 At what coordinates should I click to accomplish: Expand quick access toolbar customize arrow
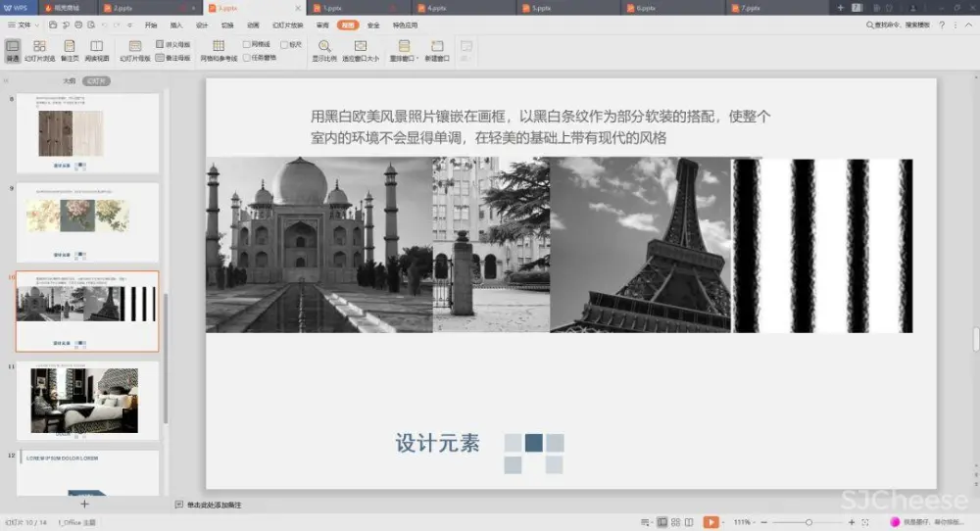tap(129, 25)
